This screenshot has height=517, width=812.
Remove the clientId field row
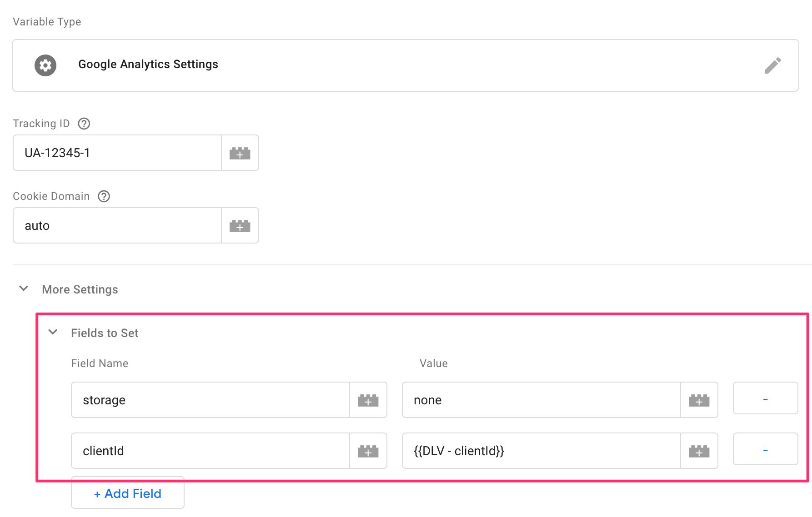(766, 449)
